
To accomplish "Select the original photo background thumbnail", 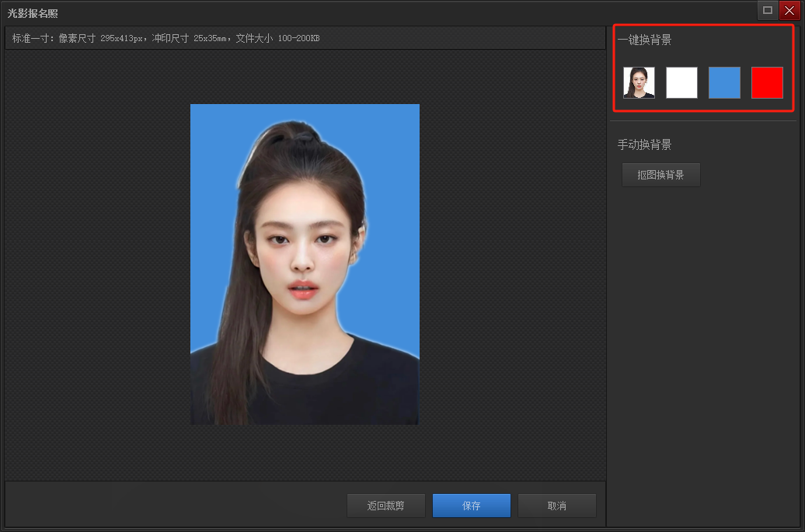I will click(639, 82).
